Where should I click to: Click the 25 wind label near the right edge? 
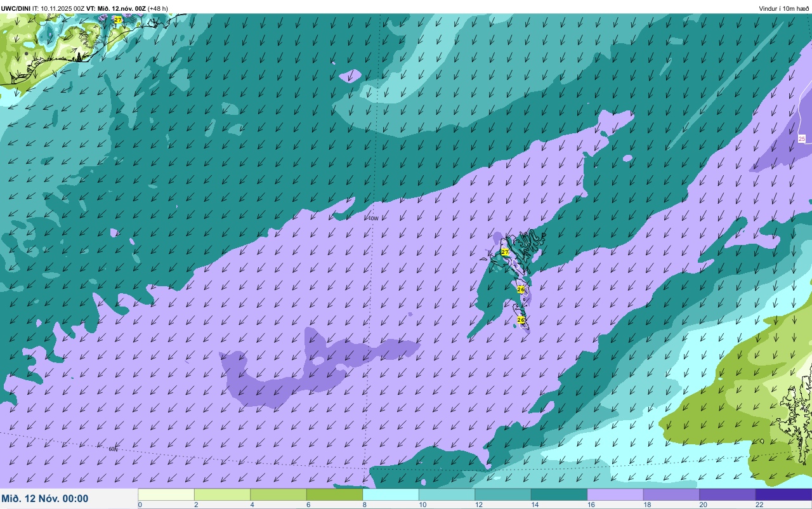[x=802, y=138]
